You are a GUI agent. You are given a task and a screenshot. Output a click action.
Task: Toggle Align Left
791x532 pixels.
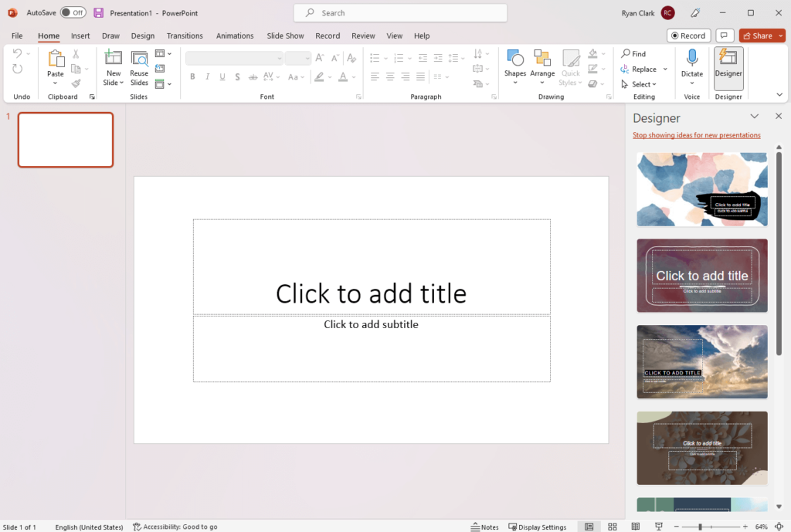[x=375, y=76]
